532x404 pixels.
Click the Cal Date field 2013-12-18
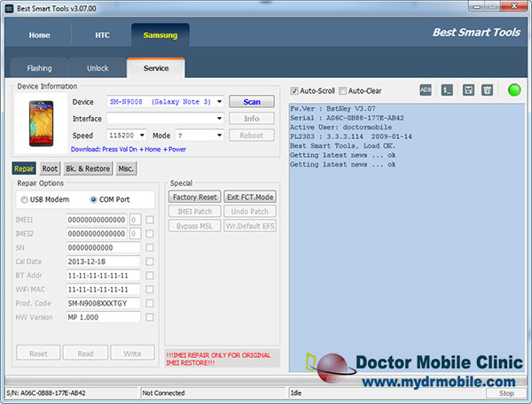pyautogui.click(x=103, y=261)
